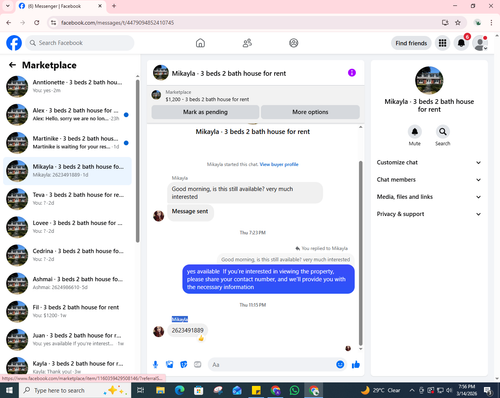The image size is (500, 398).
Task: Show hidden system tray icons
Action: [x=412, y=390]
